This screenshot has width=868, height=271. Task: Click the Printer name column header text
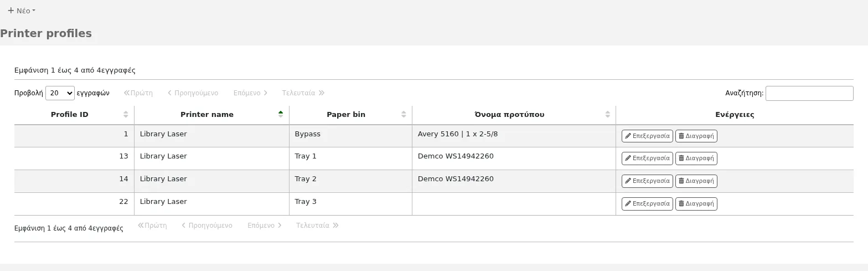tap(207, 115)
